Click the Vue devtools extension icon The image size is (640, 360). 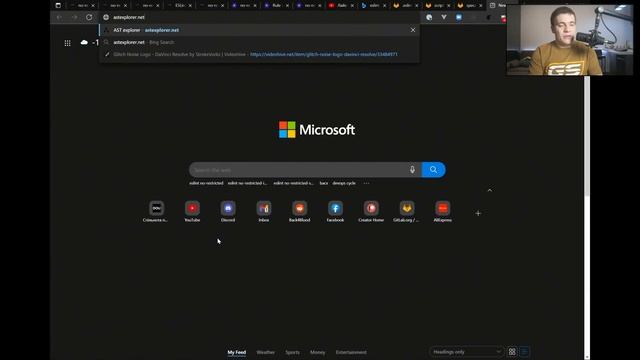coord(444,17)
